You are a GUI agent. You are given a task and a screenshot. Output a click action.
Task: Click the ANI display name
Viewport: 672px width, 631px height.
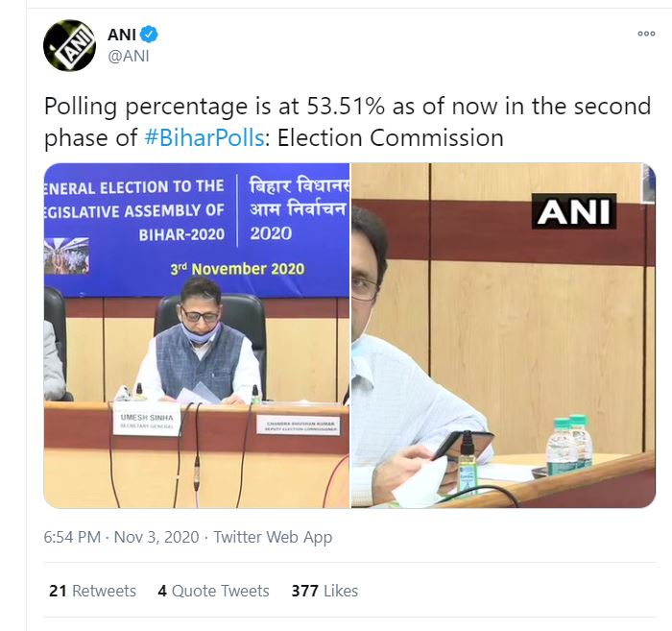pos(123,35)
